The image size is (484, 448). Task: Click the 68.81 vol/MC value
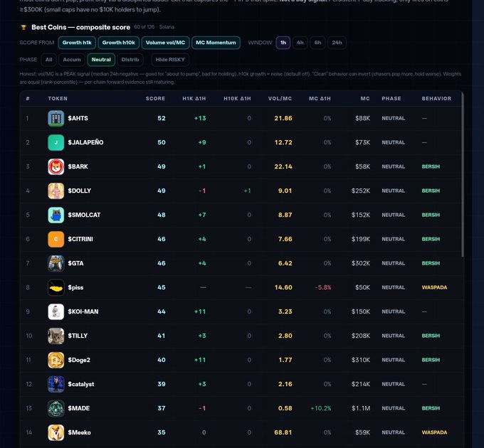point(283,432)
